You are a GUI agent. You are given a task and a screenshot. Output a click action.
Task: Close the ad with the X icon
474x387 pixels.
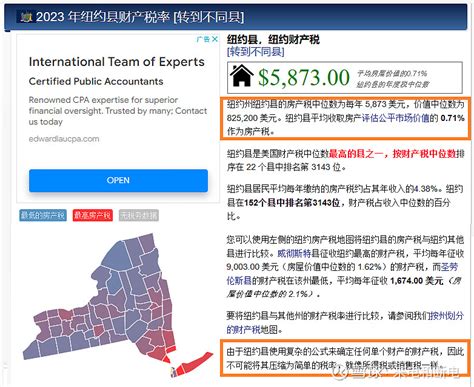pyautogui.click(x=215, y=39)
